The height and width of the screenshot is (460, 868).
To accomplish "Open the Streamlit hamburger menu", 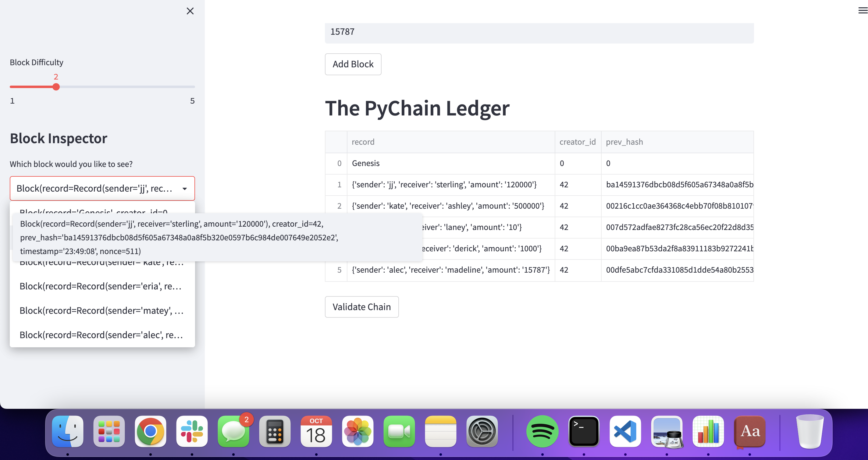I will pyautogui.click(x=861, y=10).
